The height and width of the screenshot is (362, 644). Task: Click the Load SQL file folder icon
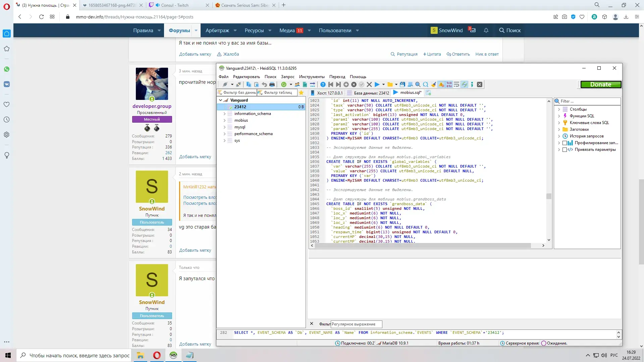click(390, 84)
